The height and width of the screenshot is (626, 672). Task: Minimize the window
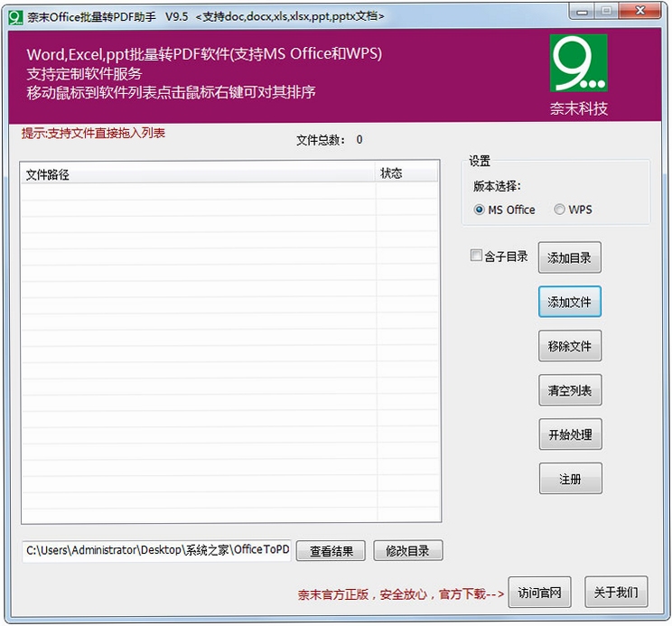click(x=582, y=12)
